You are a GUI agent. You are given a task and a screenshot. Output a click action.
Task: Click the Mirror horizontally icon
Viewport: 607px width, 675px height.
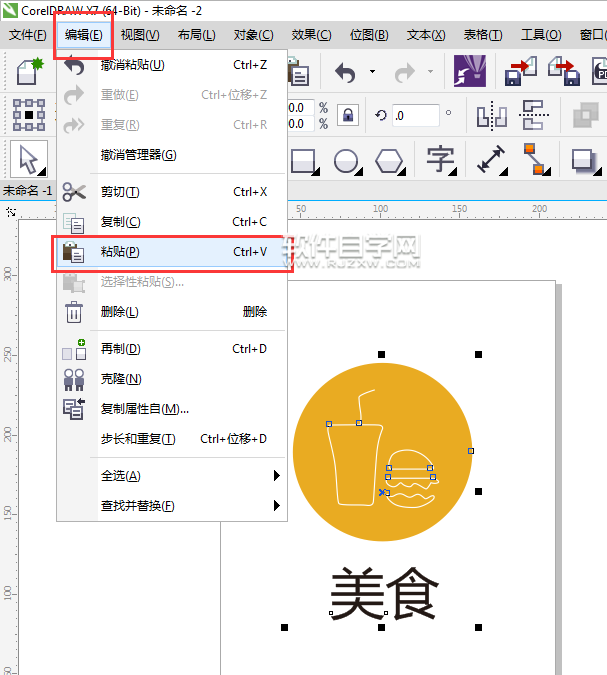point(492,115)
